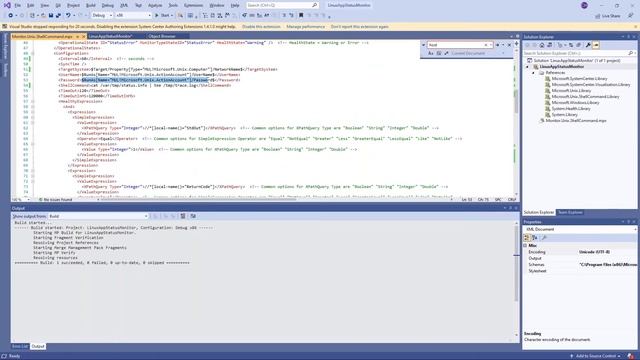Open the Show output from Build dropdown

[98, 216]
